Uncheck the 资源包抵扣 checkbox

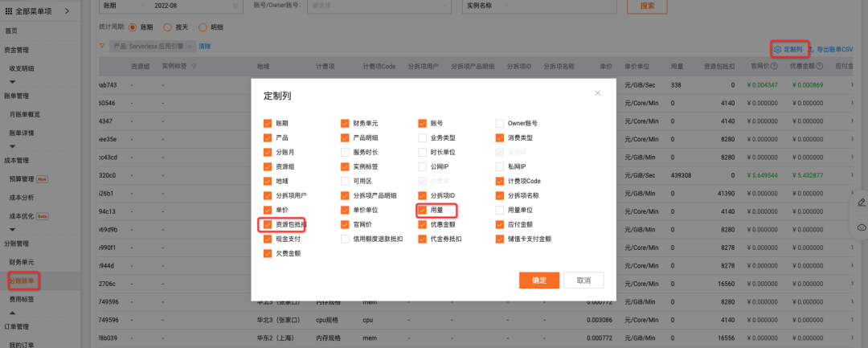coord(268,224)
